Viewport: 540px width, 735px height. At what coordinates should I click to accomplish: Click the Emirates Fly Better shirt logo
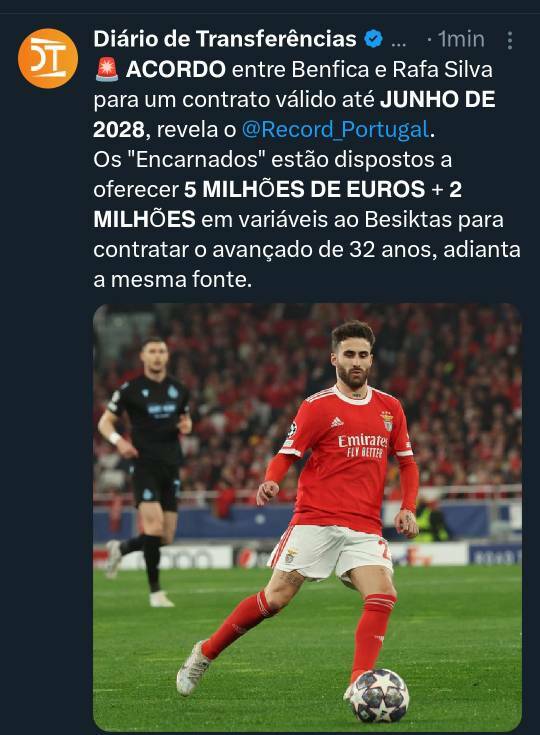[363, 445]
